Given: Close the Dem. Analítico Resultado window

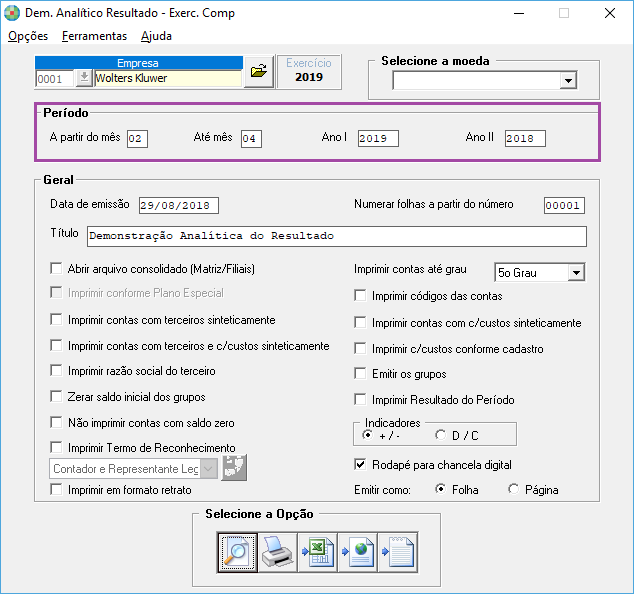Looking at the screenshot, I should (610, 13).
